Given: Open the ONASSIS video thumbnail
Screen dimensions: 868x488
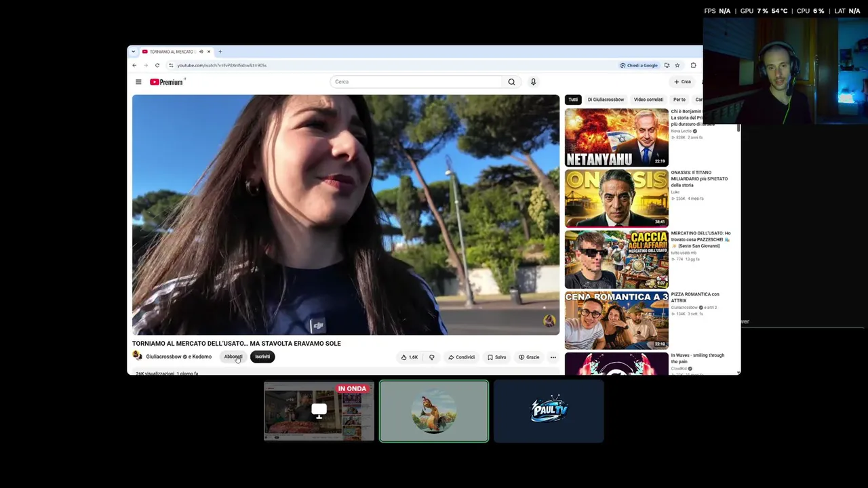Looking at the screenshot, I should point(616,199).
